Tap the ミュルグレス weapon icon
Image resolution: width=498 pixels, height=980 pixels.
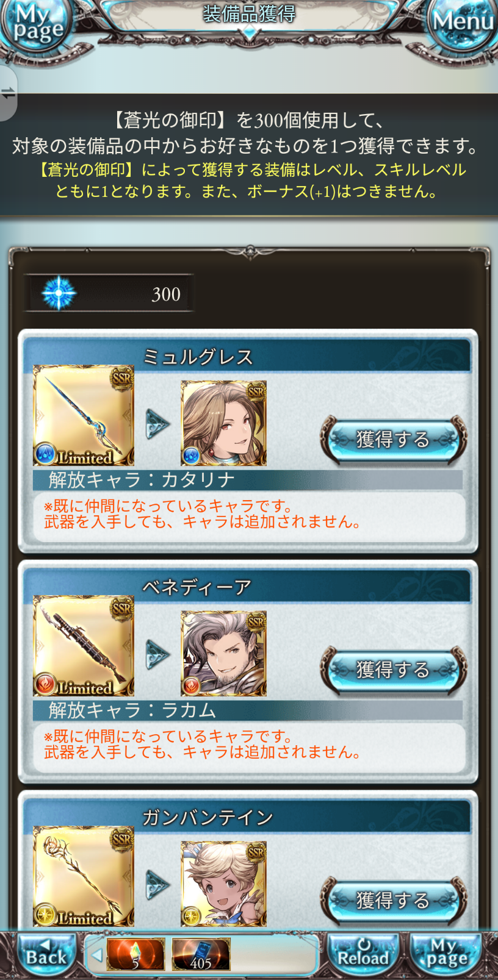[83, 415]
